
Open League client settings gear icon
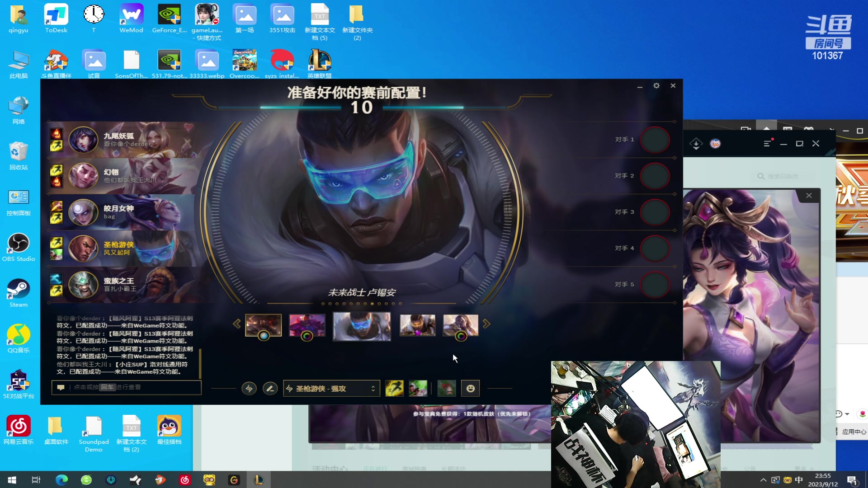[656, 85]
